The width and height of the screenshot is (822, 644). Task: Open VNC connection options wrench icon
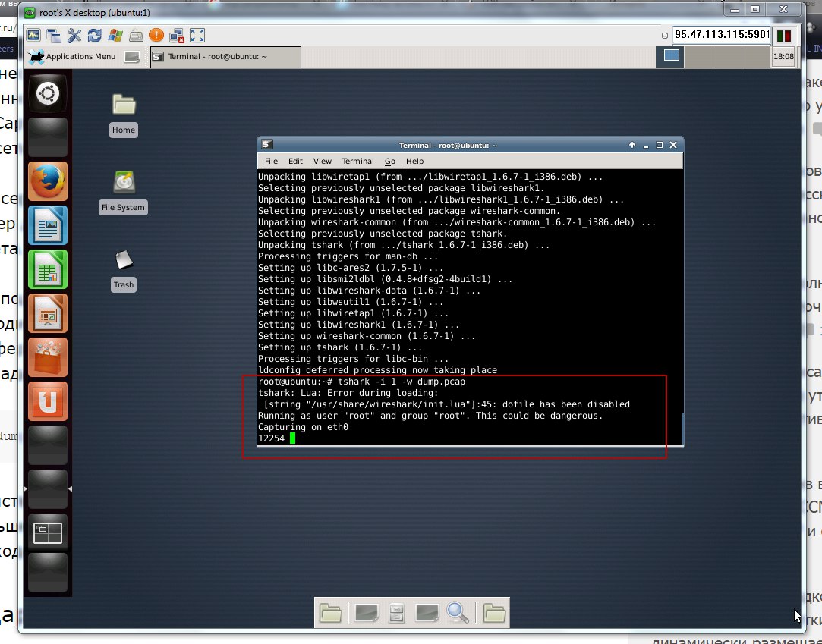coord(74,35)
